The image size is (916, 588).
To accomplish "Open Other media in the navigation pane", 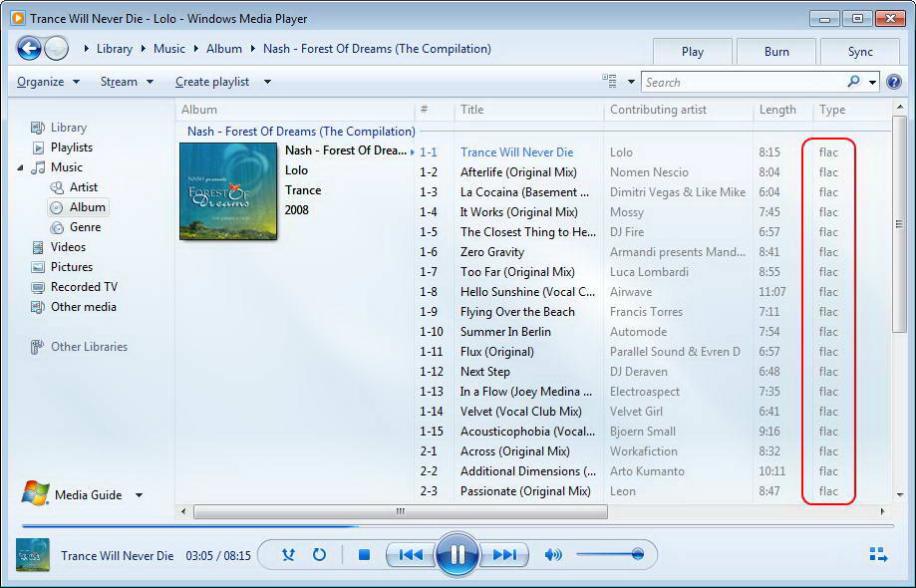I will 83,307.
